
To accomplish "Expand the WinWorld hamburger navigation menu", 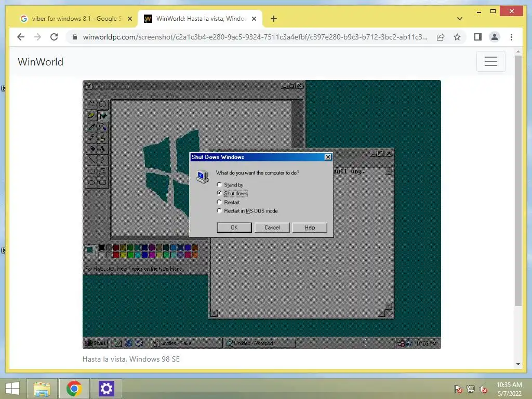I will (x=490, y=61).
